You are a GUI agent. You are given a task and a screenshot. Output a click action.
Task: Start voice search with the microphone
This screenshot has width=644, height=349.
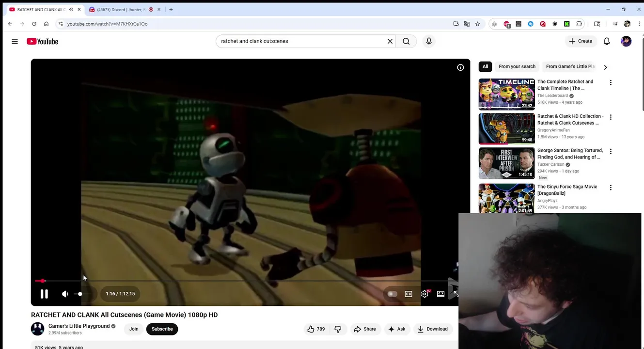[429, 41]
